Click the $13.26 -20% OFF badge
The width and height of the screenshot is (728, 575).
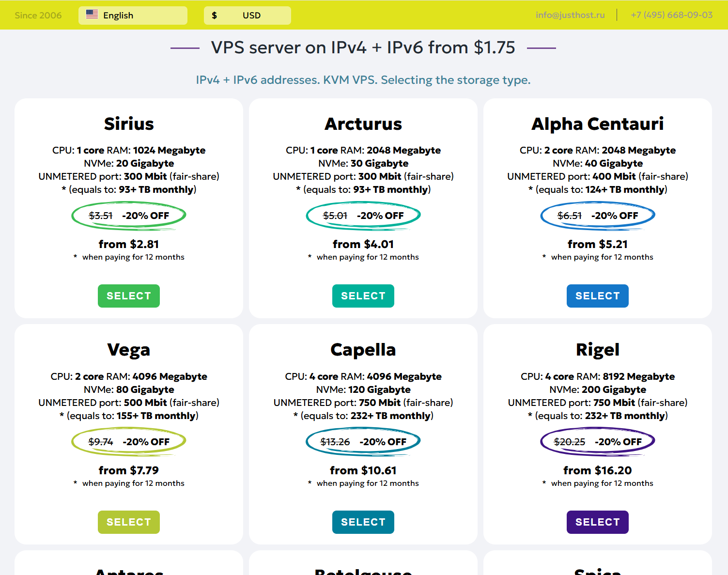click(x=363, y=442)
